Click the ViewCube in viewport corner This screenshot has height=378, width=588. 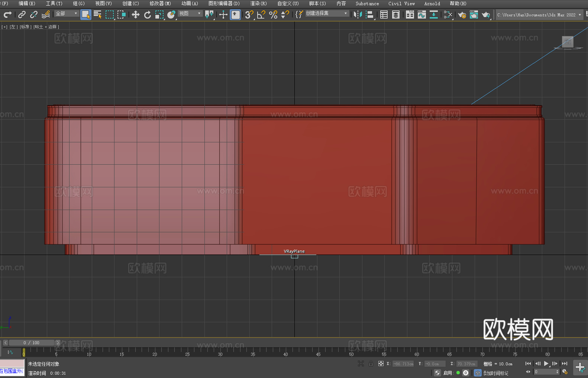point(568,42)
